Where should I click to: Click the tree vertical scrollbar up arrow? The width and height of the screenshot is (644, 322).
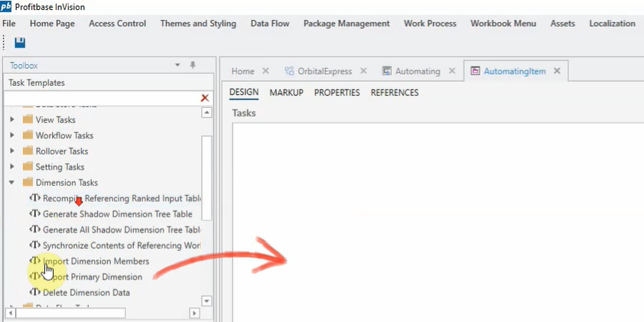pos(207,112)
